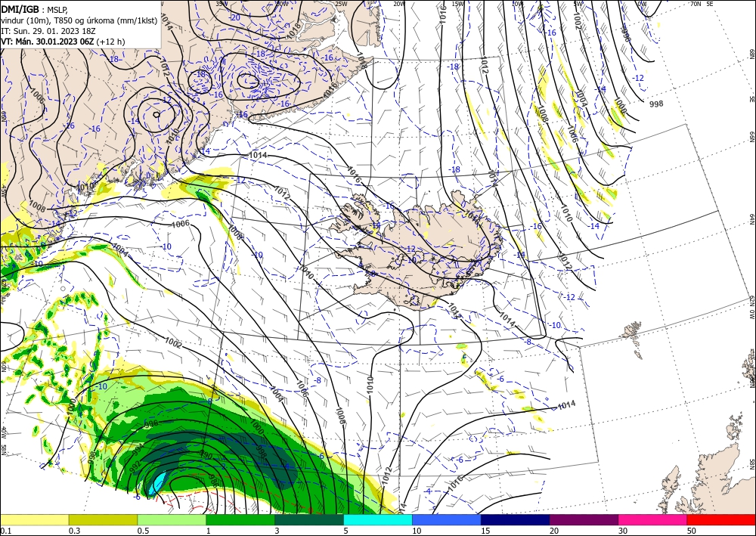Click the legend value '15'
This screenshot has width=756, height=536.
point(485,531)
